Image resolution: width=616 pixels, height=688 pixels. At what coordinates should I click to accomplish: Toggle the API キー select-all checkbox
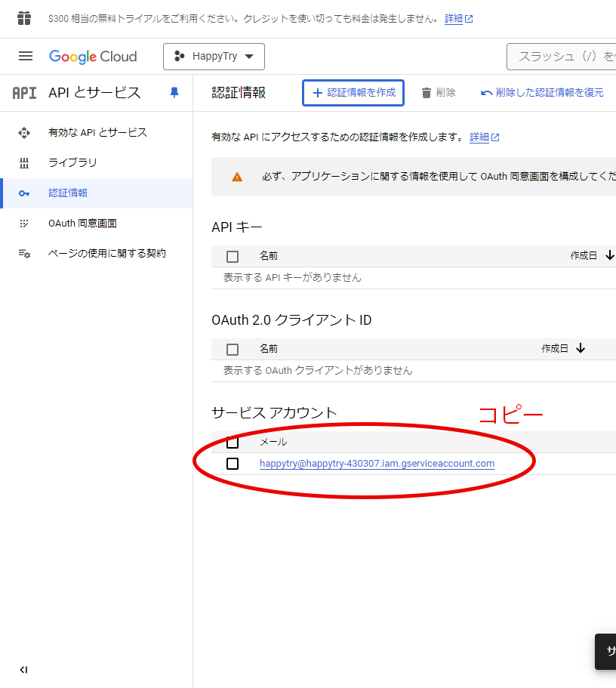[233, 257]
